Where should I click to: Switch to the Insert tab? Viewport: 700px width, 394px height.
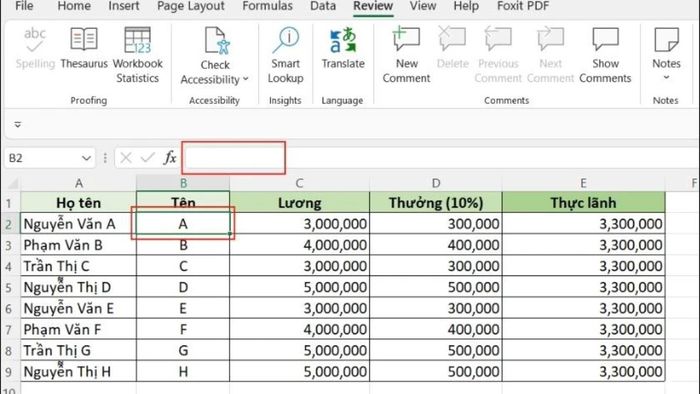coord(124,6)
